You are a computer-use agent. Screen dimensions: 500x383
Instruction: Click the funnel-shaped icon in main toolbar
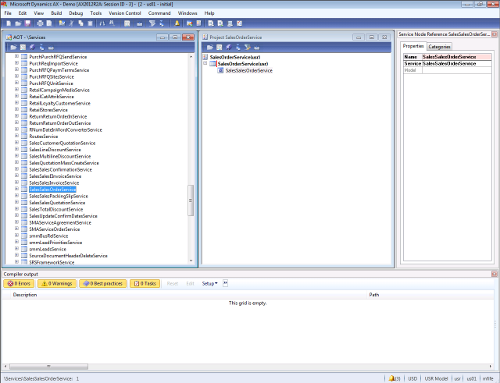tap(152, 23)
